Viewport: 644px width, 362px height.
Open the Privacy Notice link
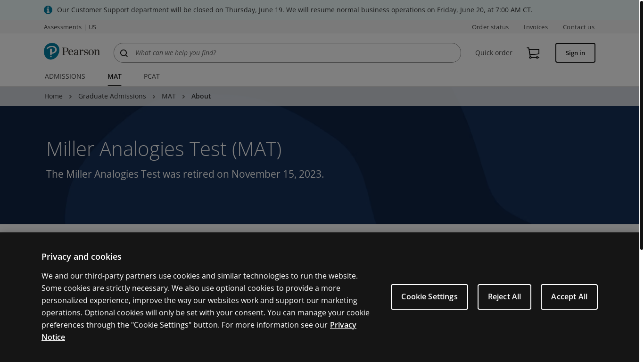coord(343,325)
